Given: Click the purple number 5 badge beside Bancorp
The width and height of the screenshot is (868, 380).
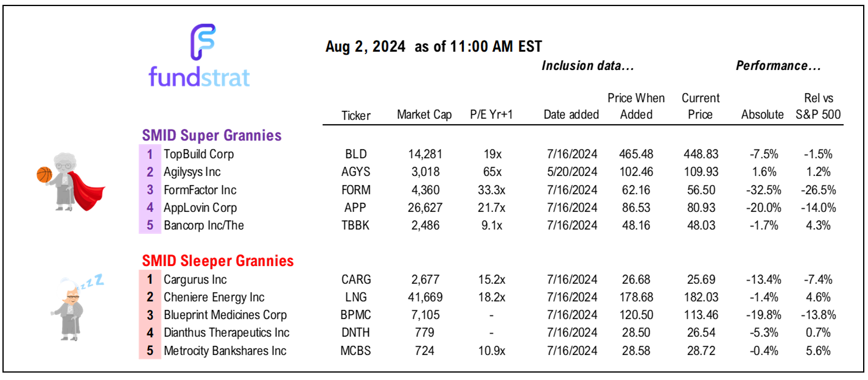Looking at the screenshot, I should pyautogui.click(x=150, y=226).
